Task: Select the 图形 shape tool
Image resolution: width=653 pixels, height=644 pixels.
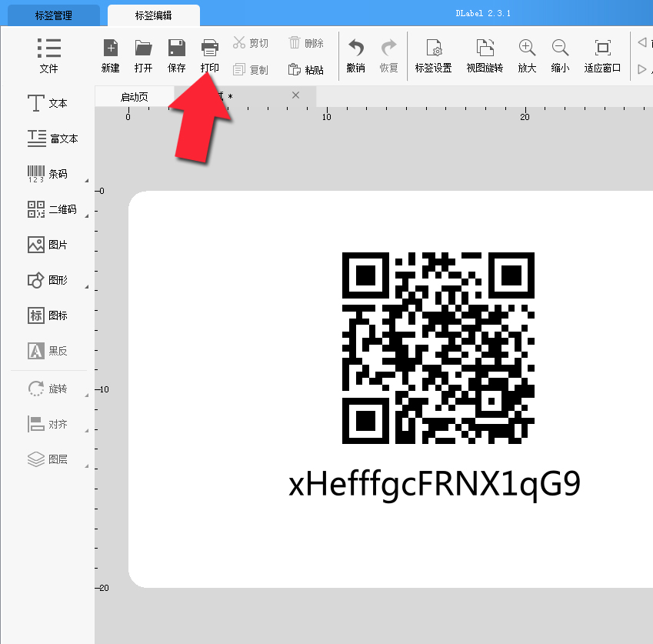Action: [x=47, y=280]
